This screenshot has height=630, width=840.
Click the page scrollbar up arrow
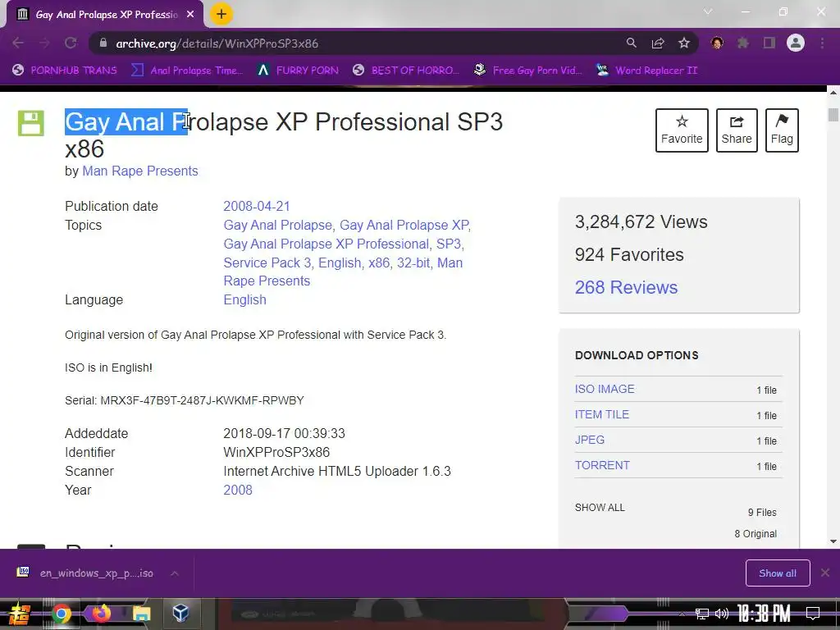(x=833, y=93)
